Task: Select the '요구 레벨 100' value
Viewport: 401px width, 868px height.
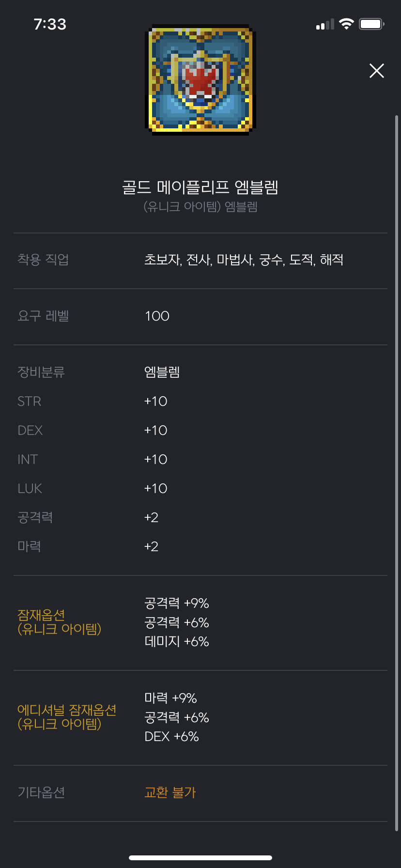Action: click(156, 316)
